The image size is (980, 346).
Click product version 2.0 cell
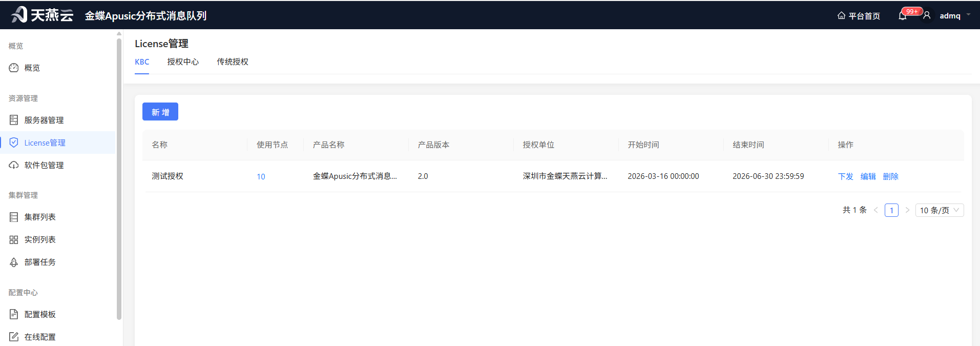(x=423, y=176)
